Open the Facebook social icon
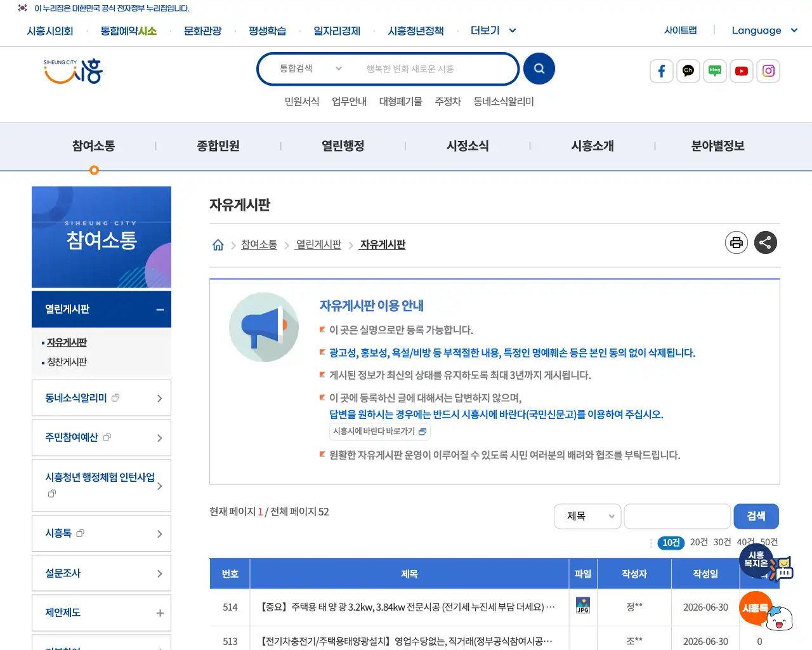Image resolution: width=812 pixels, height=650 pixels. pyautogui.click(x=662, y=71)
